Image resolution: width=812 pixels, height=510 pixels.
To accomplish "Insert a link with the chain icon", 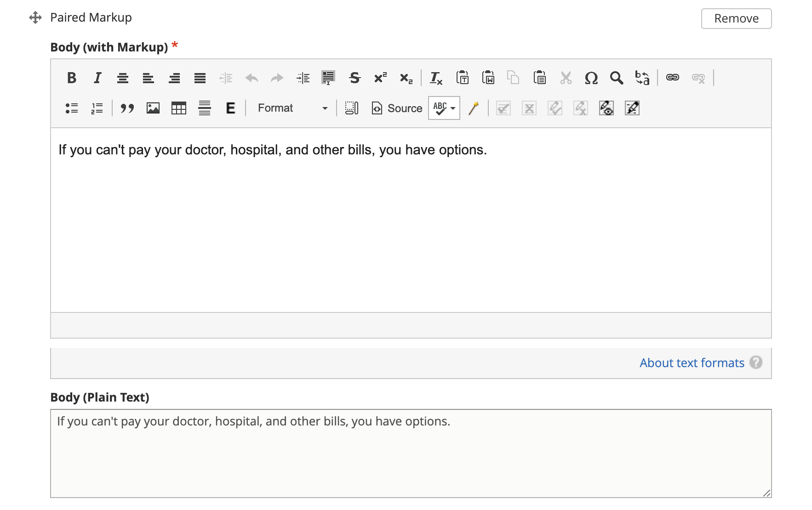I will pos(673,78).
